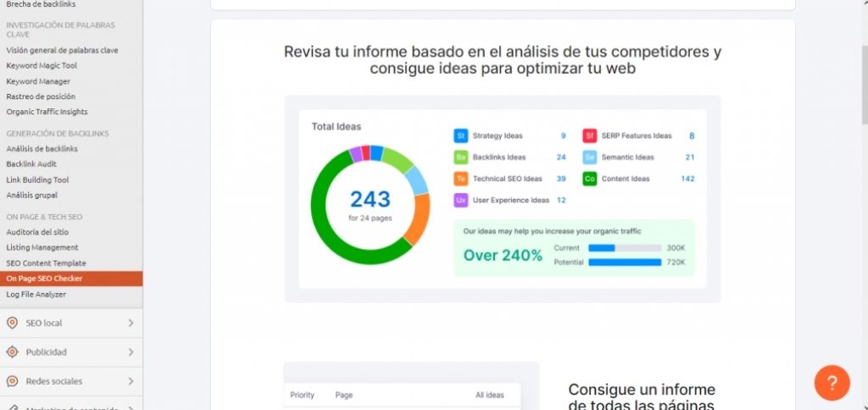Click the Total Ideas heading
This screenshot has width=868, height=410.
click(336, 127)
